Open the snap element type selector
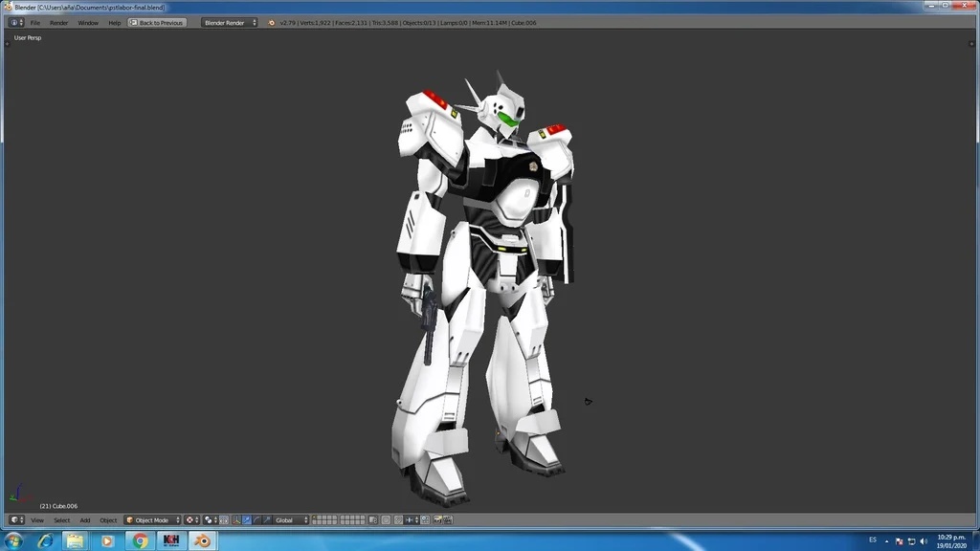 412,519
